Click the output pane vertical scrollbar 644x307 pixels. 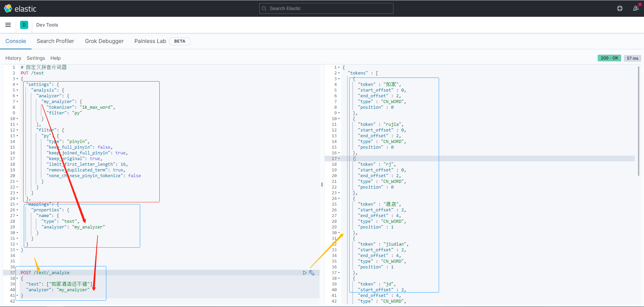click(639, 121)
